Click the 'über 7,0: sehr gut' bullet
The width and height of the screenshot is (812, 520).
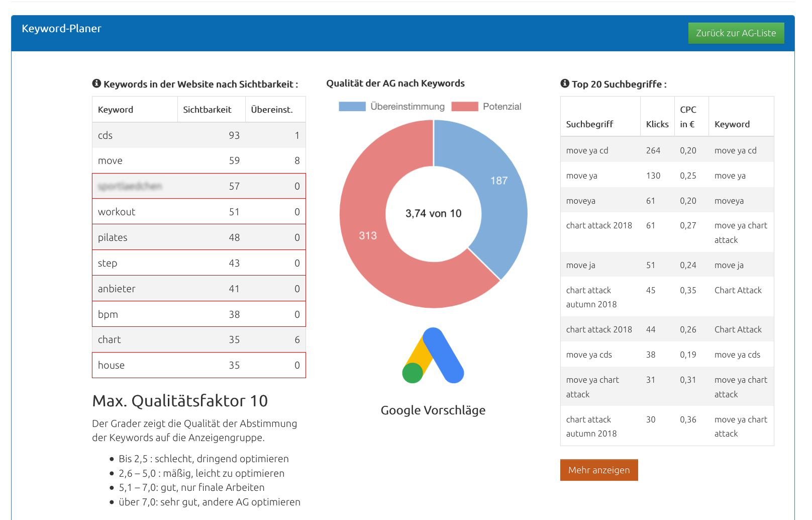click(x=210, y=502)
